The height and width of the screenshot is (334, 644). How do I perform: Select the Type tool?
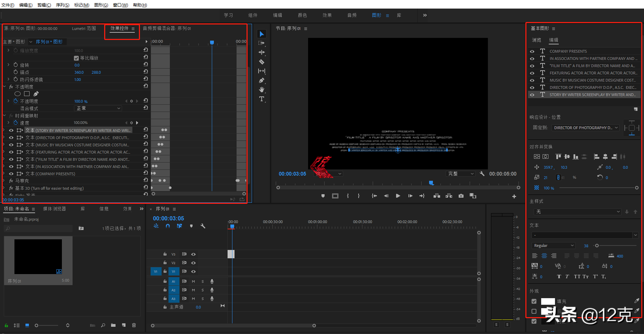pos(262,99)
